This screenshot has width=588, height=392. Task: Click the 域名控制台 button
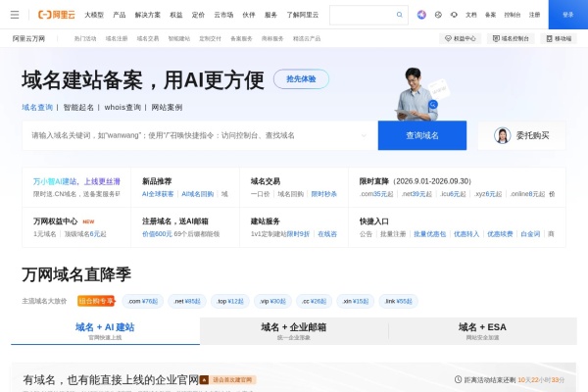pyautogui.click(x=511, y=38)
